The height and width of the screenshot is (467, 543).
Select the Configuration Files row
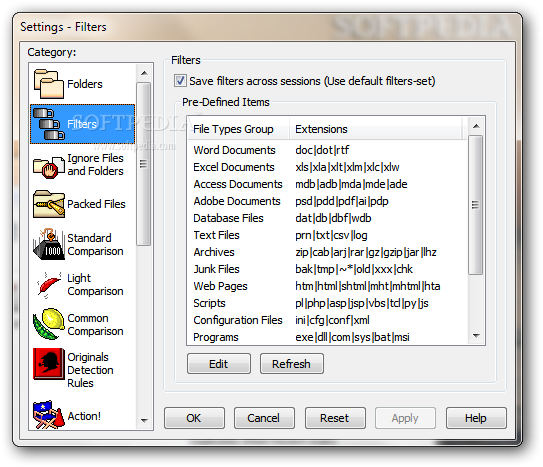pos(327,320)
